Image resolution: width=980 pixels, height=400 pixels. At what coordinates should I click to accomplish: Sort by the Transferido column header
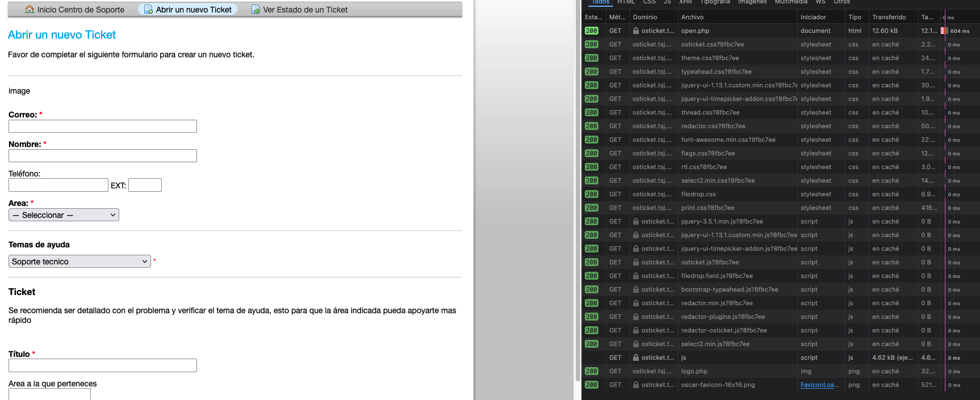[x=889, y=17]
